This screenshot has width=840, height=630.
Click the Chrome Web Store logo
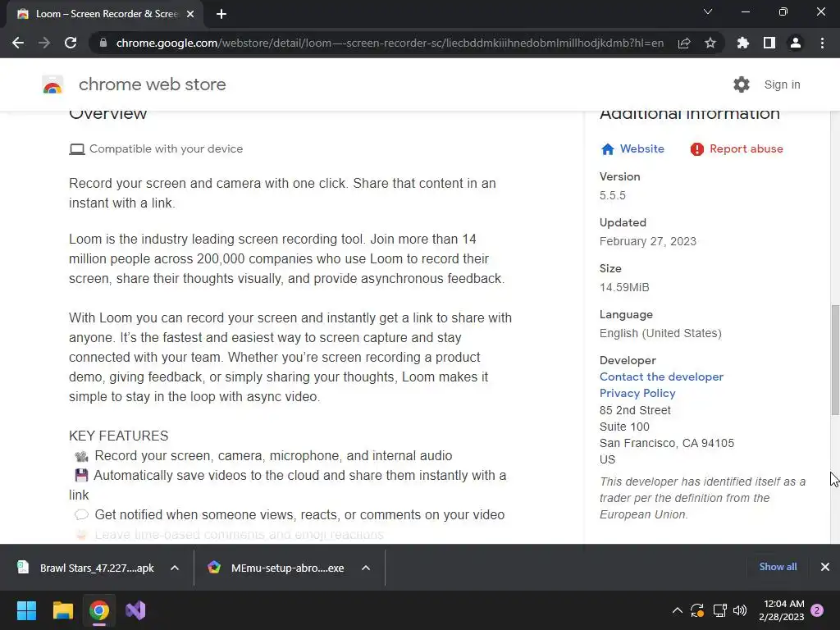pos(52,84)
